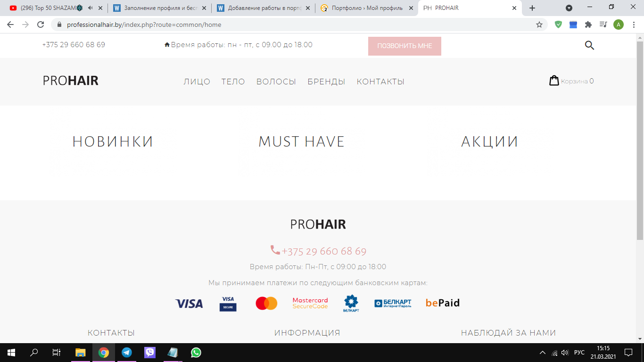Reload the page with refresh icon
The width and height of the screenshot is (644, 362).
(41, 25)
